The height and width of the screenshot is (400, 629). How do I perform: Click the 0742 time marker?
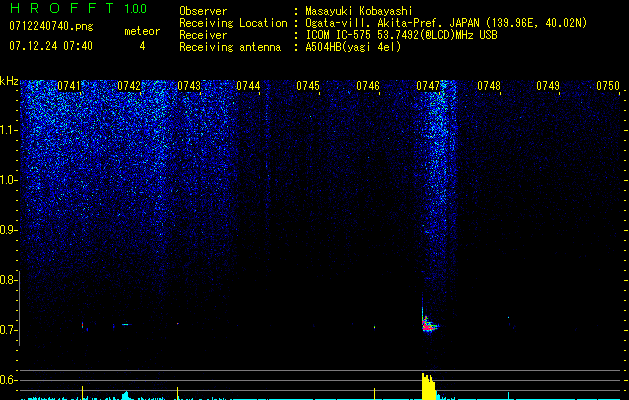tap(129, 86)
